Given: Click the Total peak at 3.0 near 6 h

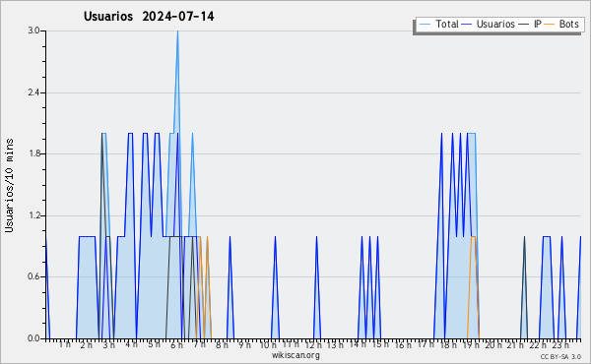Looking at the screenshot, I should pos(177,31).
